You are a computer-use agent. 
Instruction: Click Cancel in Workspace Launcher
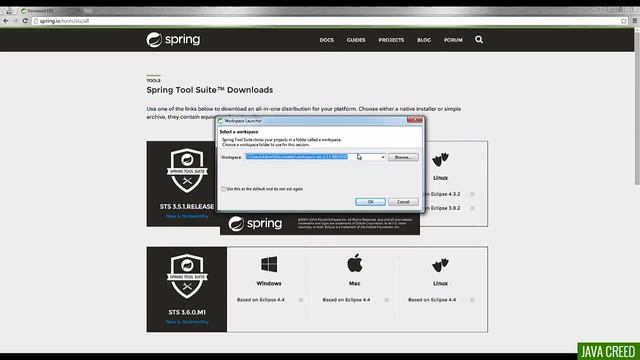[403, 202]
